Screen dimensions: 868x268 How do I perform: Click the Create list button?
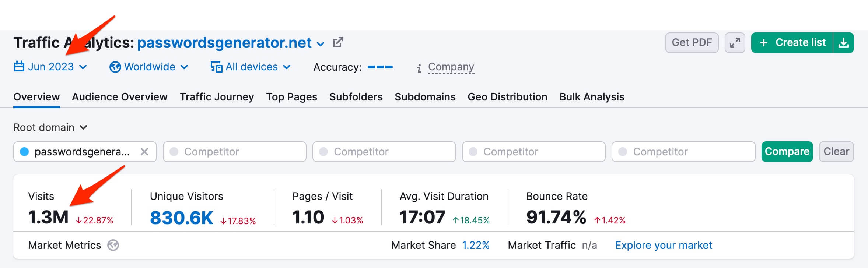click(x=792, y=43)
